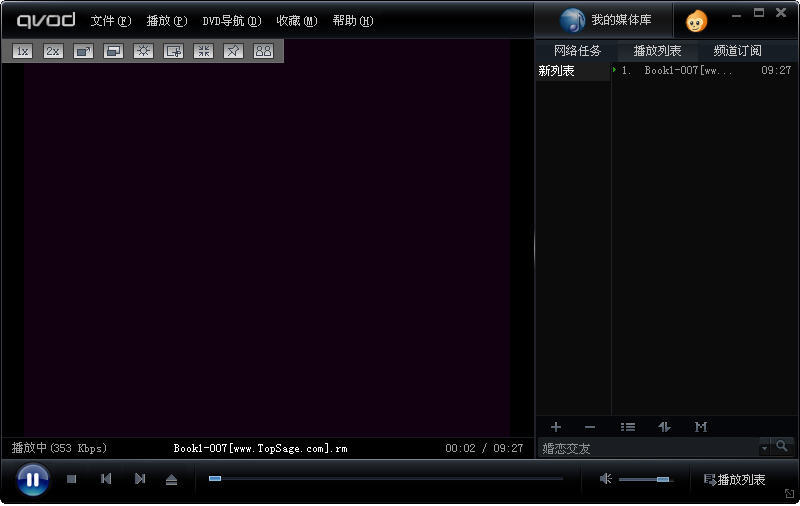Remove item with the minus icon
Viewport: 800px width, 506px height.
590,427
